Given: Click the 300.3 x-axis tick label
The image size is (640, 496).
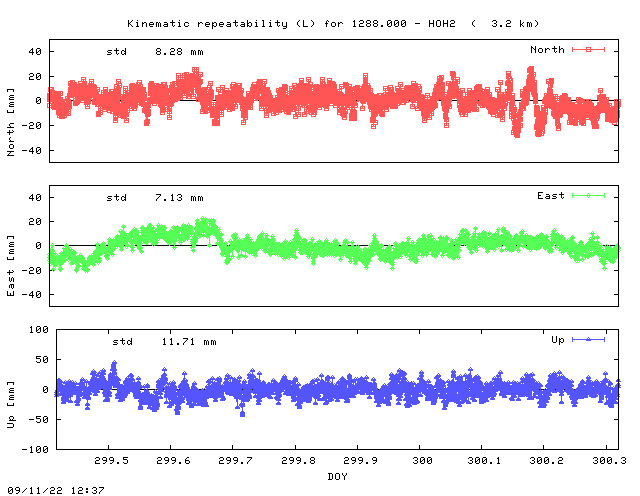Looking at the screenshot, I should [609, 460].
